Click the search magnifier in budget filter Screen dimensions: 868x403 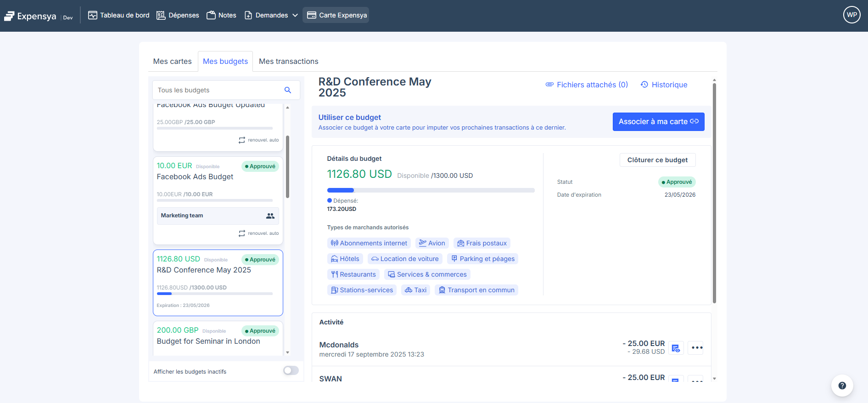pos(288,90)
